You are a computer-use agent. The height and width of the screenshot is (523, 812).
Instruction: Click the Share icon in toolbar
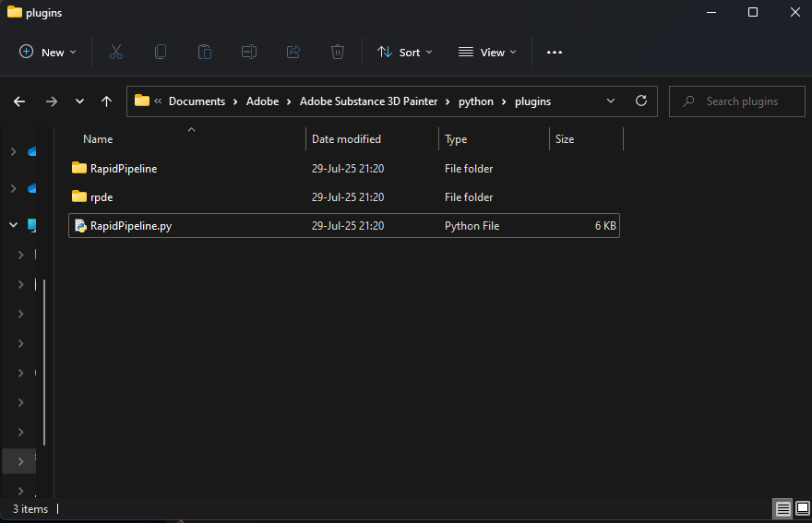[293, 53]
